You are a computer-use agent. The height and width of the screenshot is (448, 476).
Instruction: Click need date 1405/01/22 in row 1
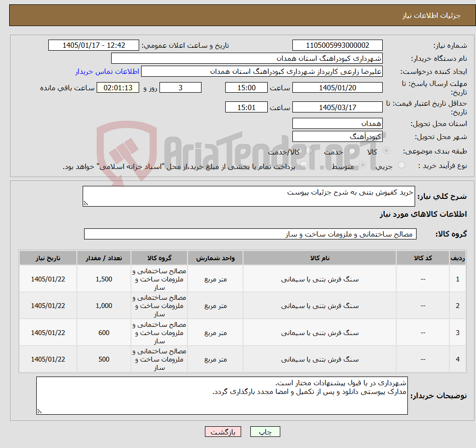pos(48,279)
